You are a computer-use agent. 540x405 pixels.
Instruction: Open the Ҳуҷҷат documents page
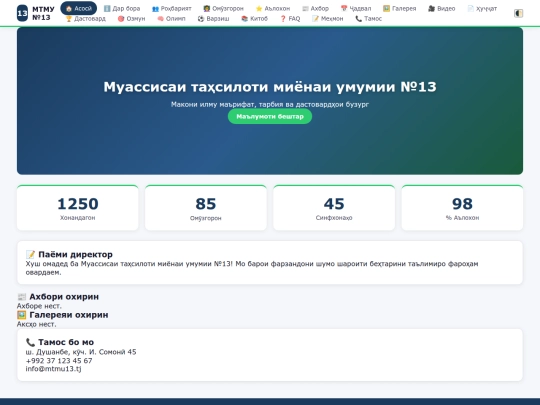[482, 8]
